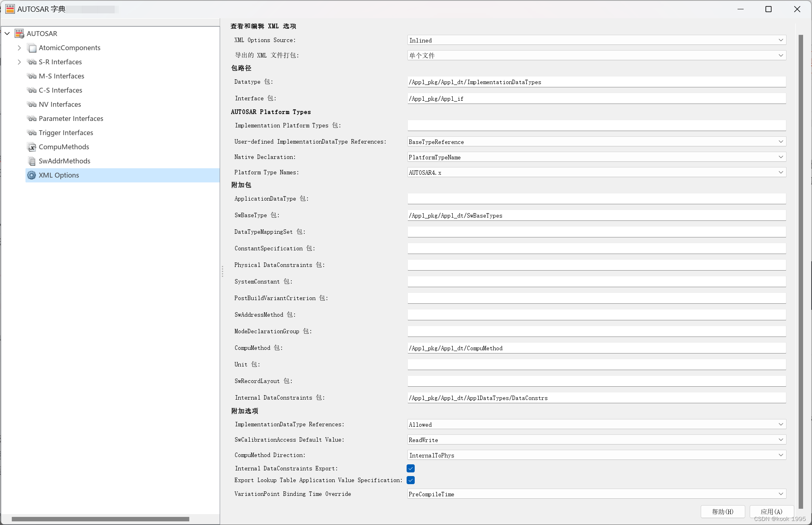
Task: Open the CompuMethod Direction dropdown
Action: (x=597, y=455)
